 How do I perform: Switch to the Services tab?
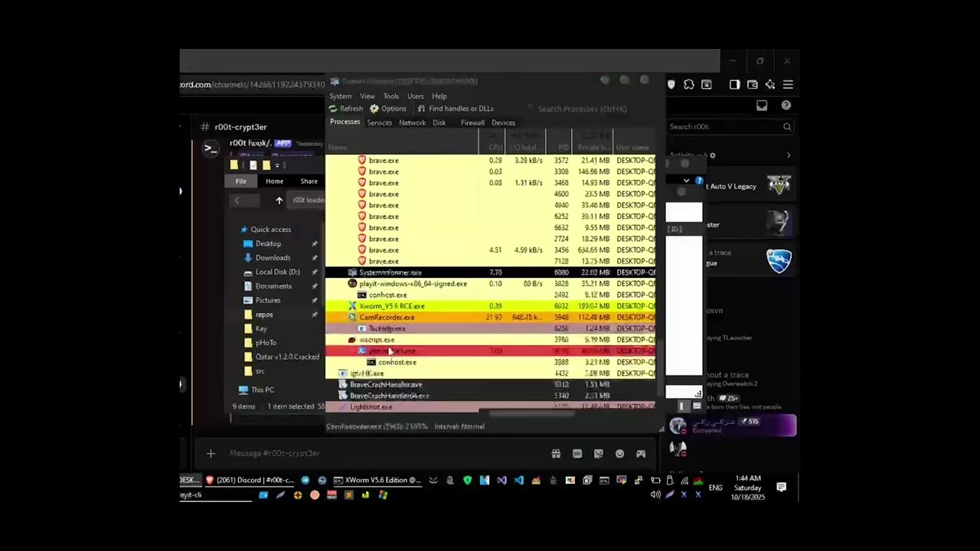coord(379,122)
